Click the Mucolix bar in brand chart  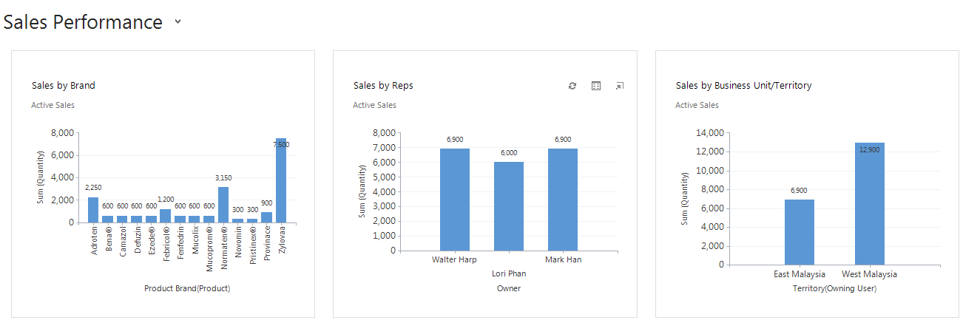[195, 219]
